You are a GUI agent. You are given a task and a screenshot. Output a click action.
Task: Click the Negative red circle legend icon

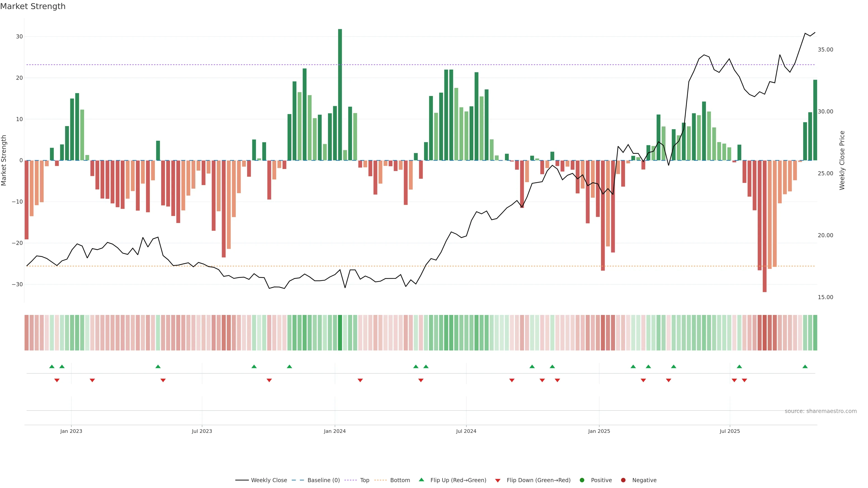623,480
